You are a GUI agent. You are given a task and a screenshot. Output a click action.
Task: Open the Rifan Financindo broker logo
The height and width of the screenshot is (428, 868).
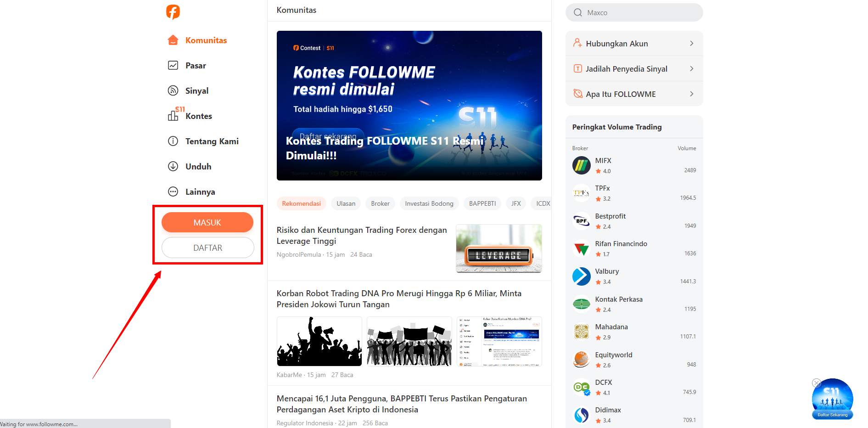(582, 248)
